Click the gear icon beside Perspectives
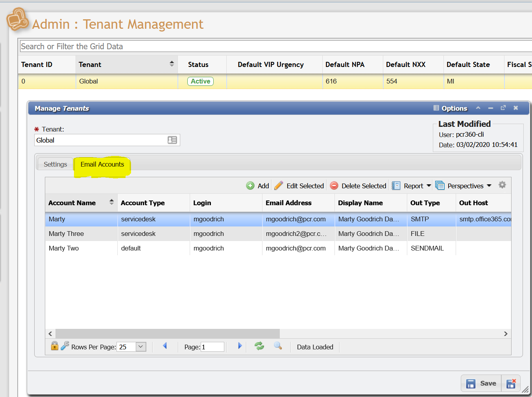 (502, 185)
